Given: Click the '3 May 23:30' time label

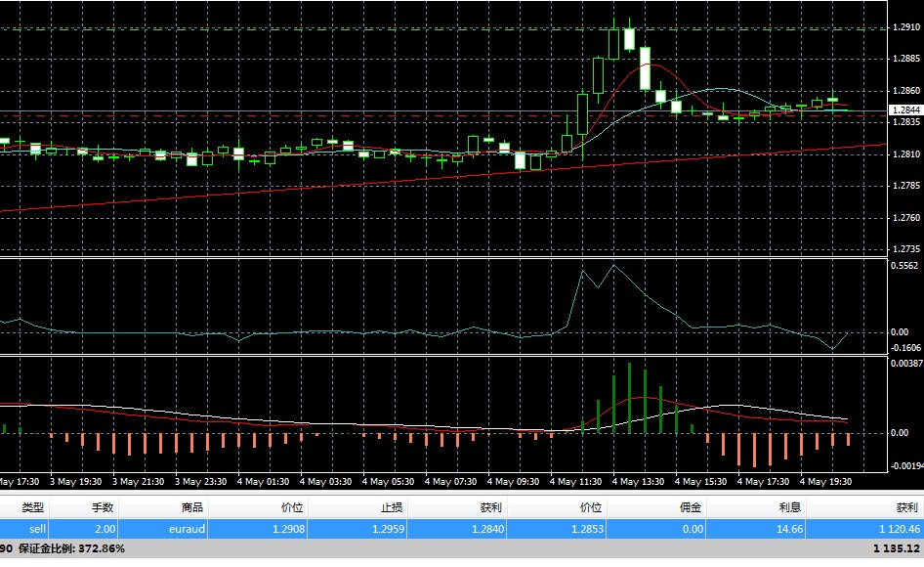Looking at the screenshot, I should 201,481.
